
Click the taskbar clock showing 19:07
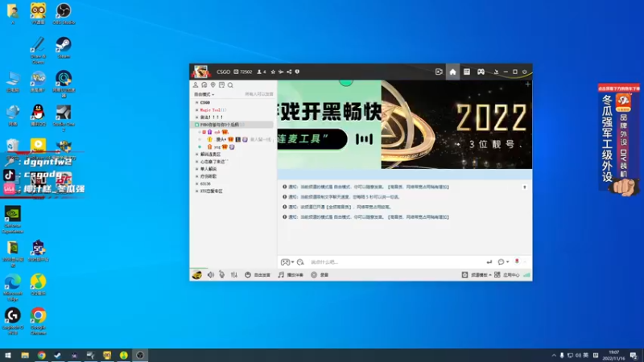coord(613,356)
